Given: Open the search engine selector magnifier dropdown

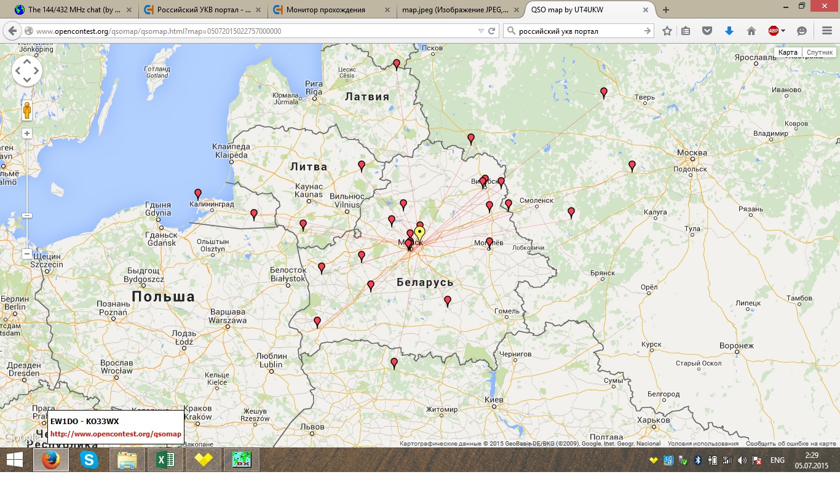Looking at the screenshot, I should [x=510, y=31].
